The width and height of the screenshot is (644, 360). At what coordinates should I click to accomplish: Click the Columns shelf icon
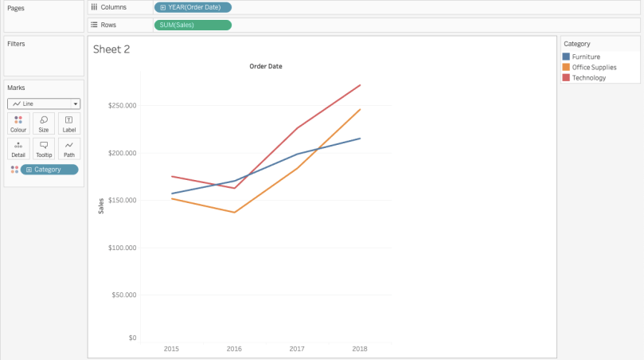pos(94,7)
